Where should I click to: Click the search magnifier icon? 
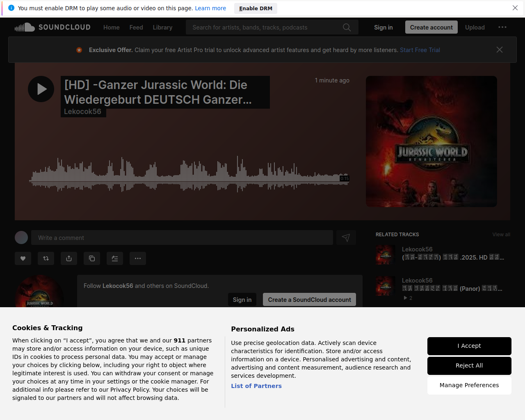coord(347,27)
